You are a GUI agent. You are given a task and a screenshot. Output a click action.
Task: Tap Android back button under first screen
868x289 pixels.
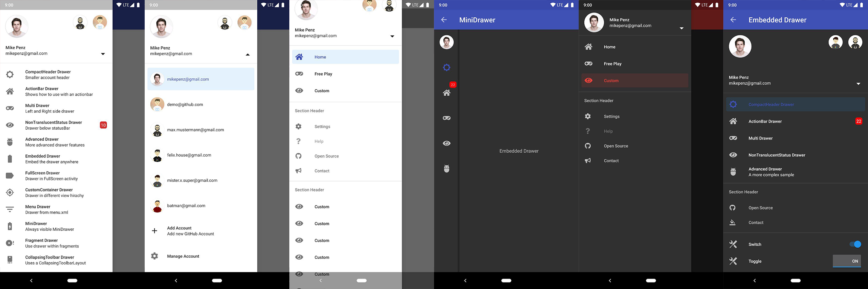[x=31, y=280]
